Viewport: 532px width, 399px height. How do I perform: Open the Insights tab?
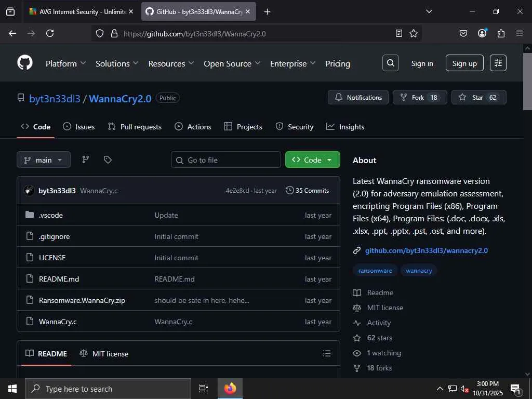(345, 127)
